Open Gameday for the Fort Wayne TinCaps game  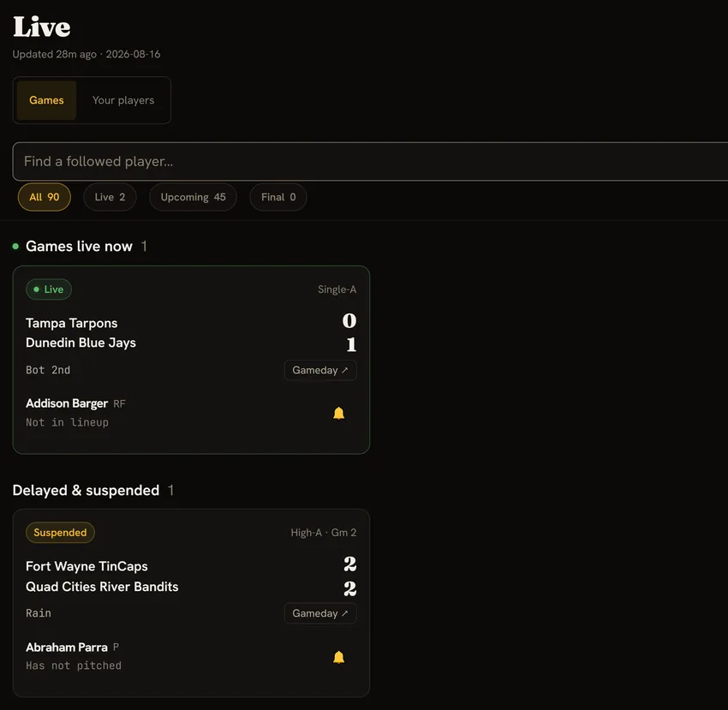[320, 613]
